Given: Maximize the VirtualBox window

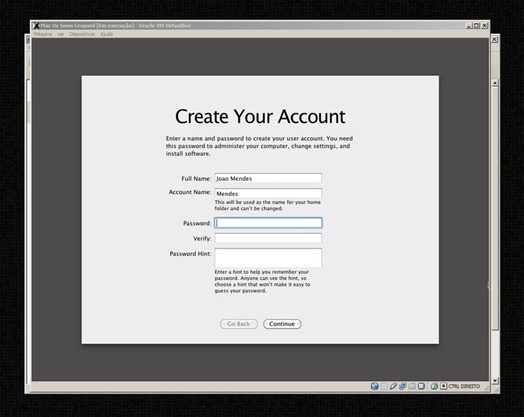Looking at the screenshot, I should click(476, 26).
